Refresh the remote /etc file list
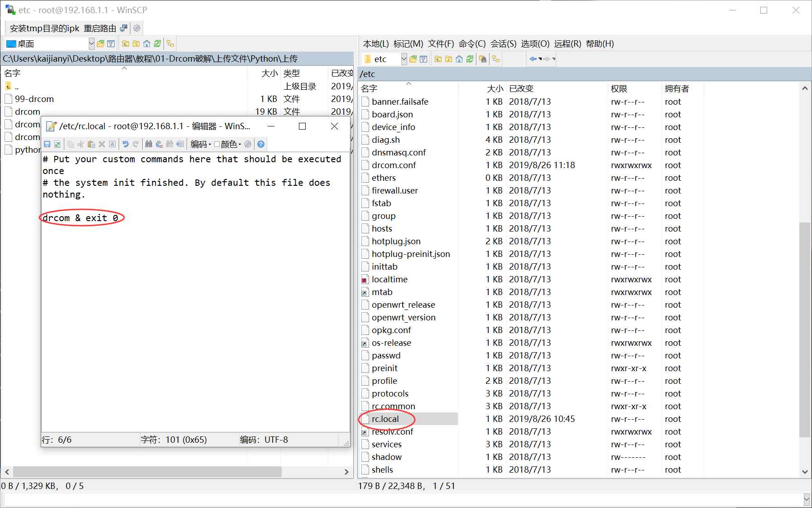Viewport: 812px width, 508px height. 470,59
